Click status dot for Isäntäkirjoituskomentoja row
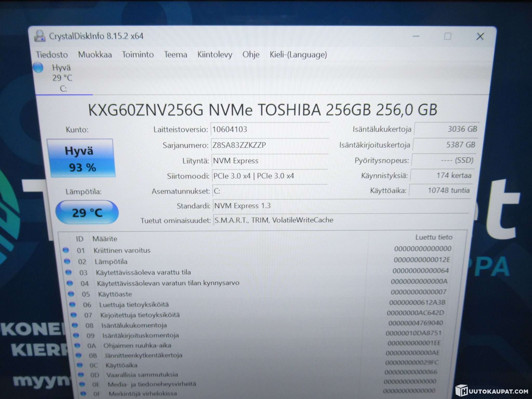This screenshot has height=399, width=532. [76, 335]
